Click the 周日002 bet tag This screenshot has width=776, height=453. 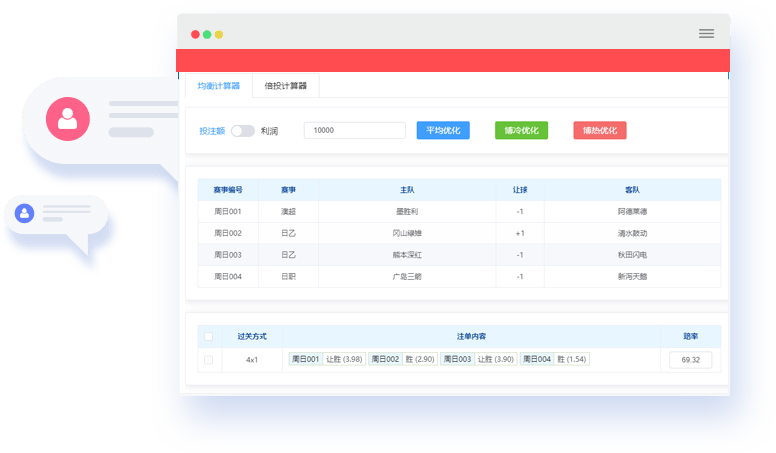385,359
